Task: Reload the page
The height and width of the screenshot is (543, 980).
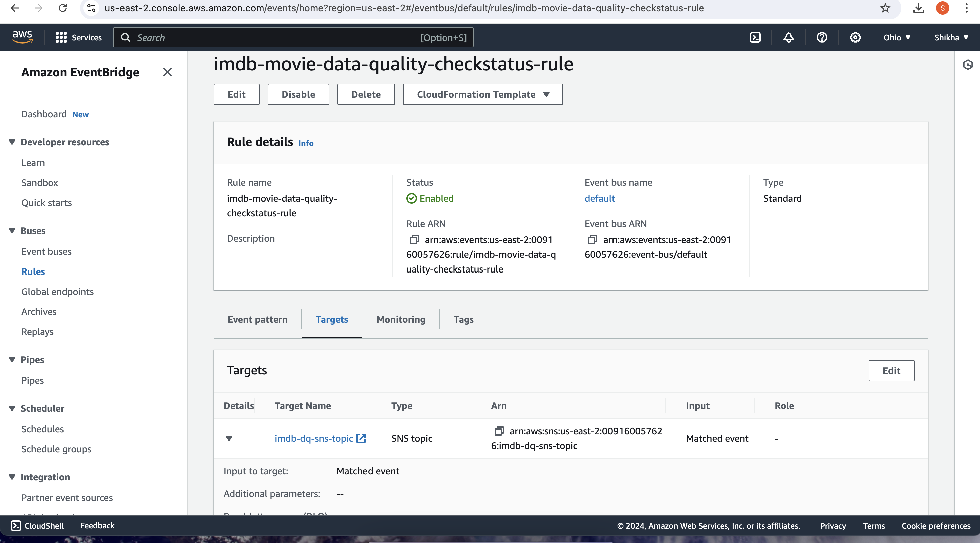Action: (63, 8)
